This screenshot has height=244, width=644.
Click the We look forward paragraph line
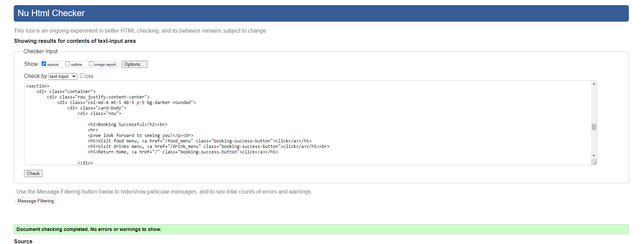tap(141, 136)
